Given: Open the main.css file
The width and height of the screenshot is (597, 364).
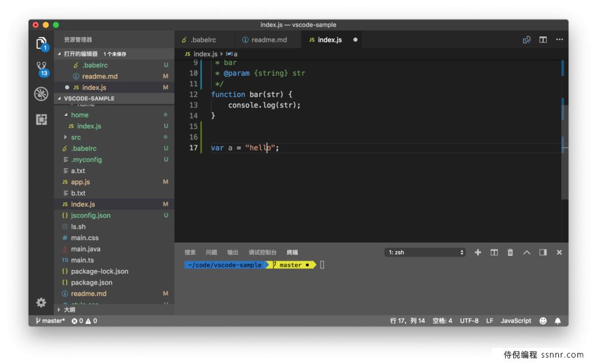Looking at the screenshot, I should point(114,237).
